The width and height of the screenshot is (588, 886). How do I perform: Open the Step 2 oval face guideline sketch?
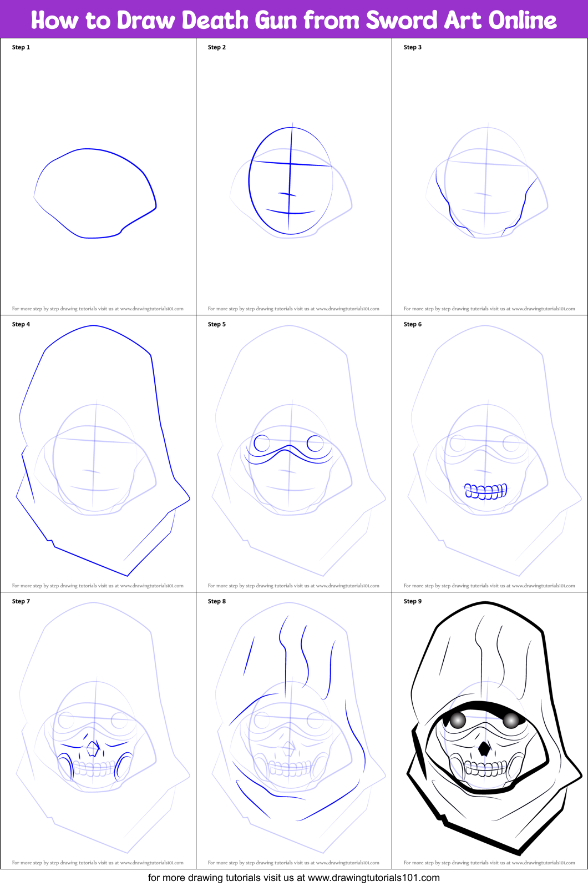pyautogui.click(x=291, y=182)
